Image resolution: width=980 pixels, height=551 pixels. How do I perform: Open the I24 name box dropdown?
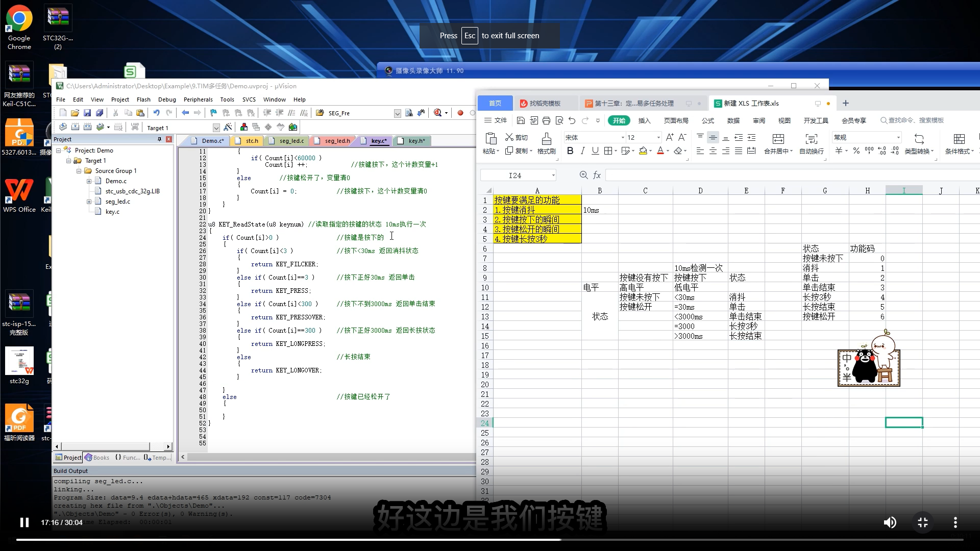coord(553,176)
